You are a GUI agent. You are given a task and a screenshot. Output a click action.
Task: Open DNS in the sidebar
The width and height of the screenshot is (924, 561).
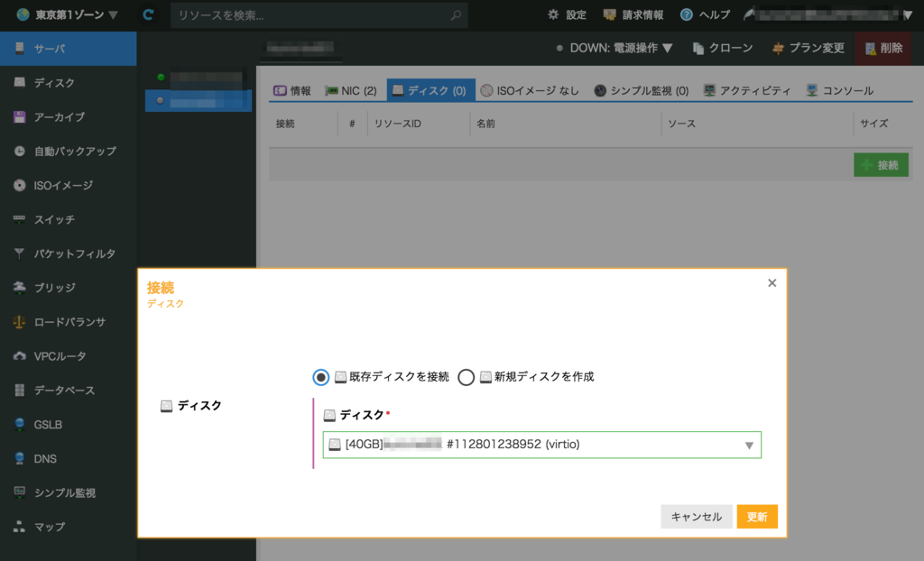[x=69, y=458]
